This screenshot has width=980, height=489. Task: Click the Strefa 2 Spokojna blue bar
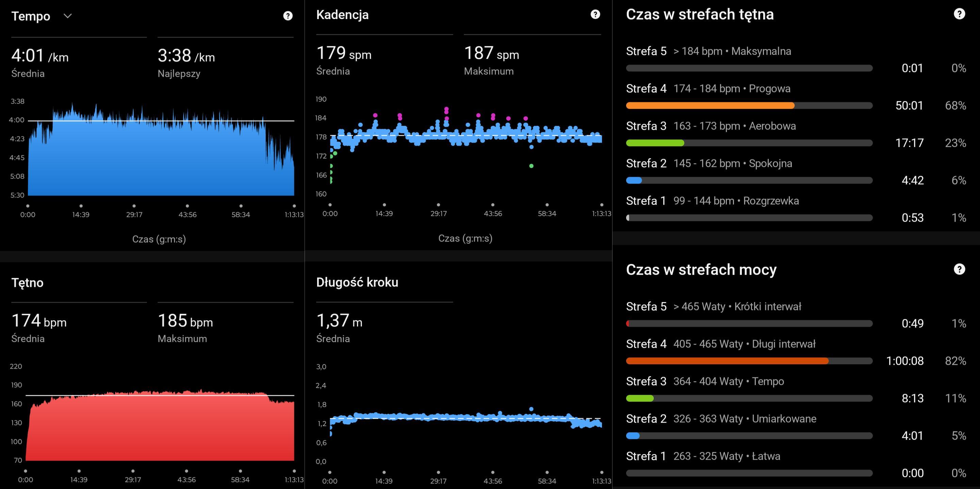[634, 180]
